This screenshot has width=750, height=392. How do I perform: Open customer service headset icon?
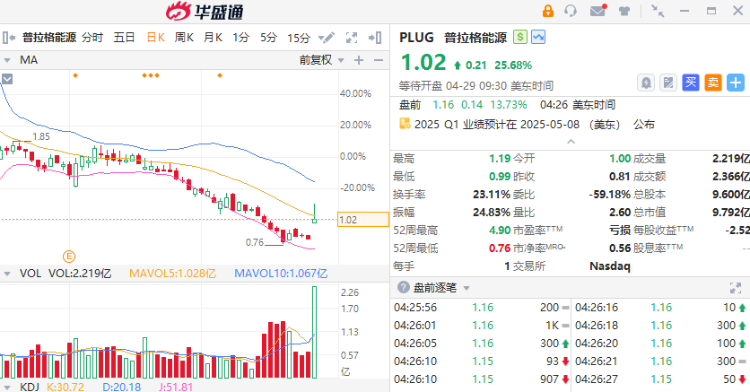571,11
